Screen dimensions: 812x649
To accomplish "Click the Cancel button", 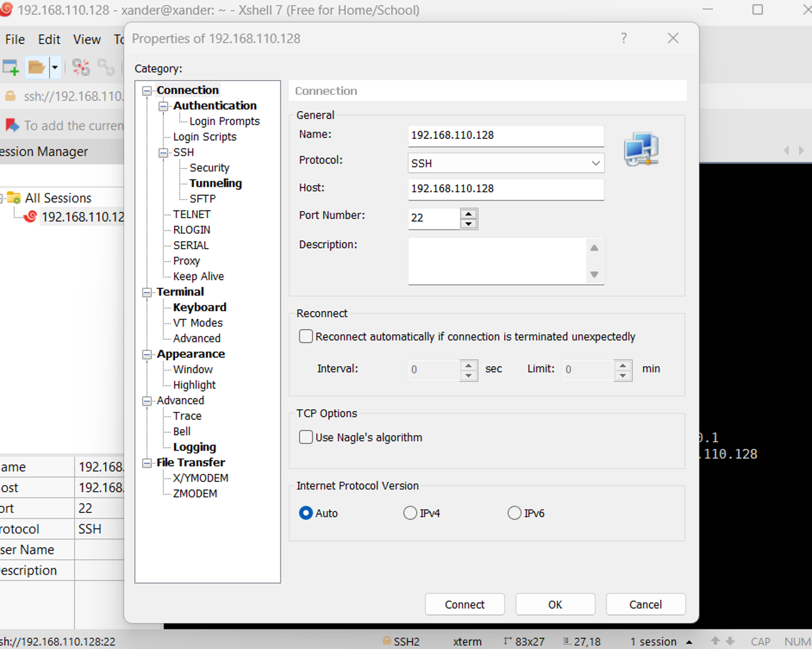I will (x=646, y=604).
